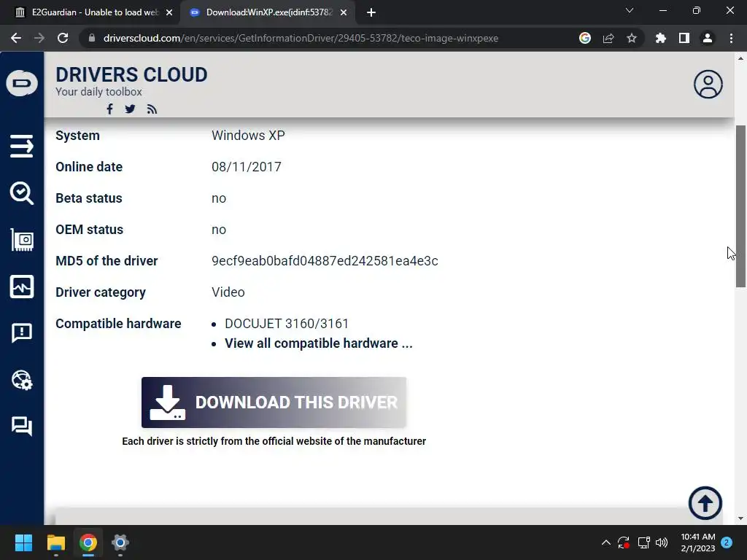Open the extensions puzzle icon
Image resolution: width=747 pixels, height=560 pixels.
[661, 38]
